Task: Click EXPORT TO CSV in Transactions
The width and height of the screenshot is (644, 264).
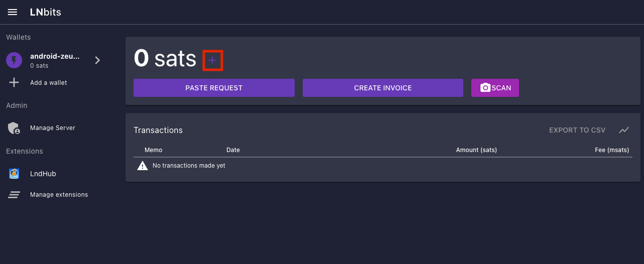Action: (577, 130)
